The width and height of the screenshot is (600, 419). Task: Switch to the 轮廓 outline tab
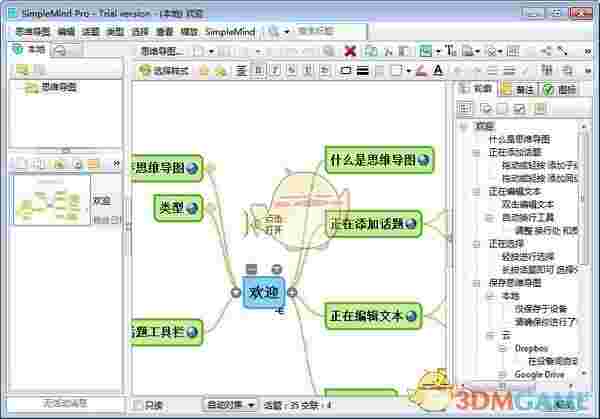click(476, 89)
